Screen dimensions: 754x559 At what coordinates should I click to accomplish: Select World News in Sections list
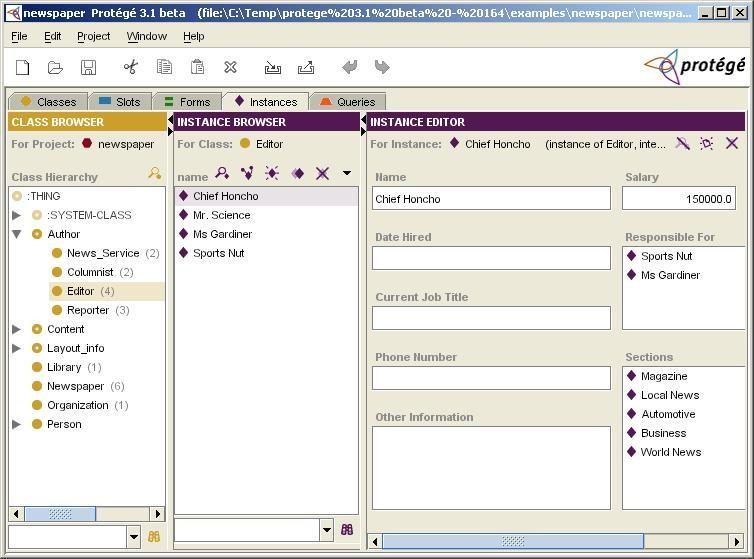[x=670, y=452]
